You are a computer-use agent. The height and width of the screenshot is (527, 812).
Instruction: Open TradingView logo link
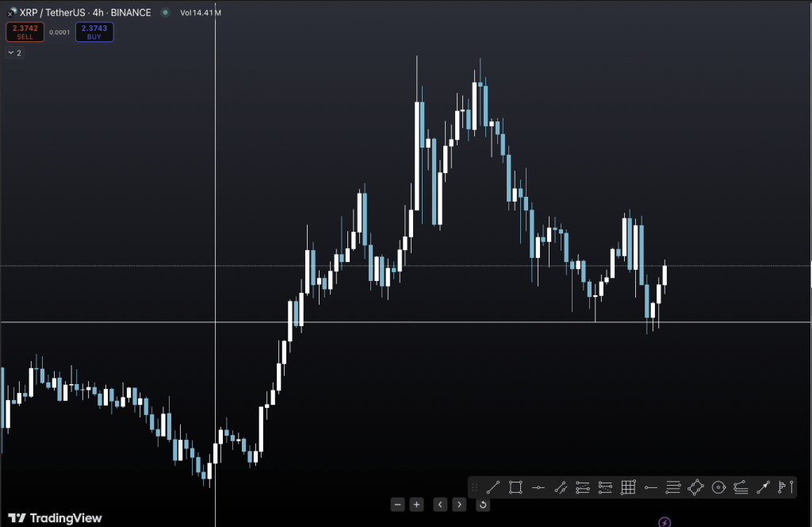[x=56, y=517]
